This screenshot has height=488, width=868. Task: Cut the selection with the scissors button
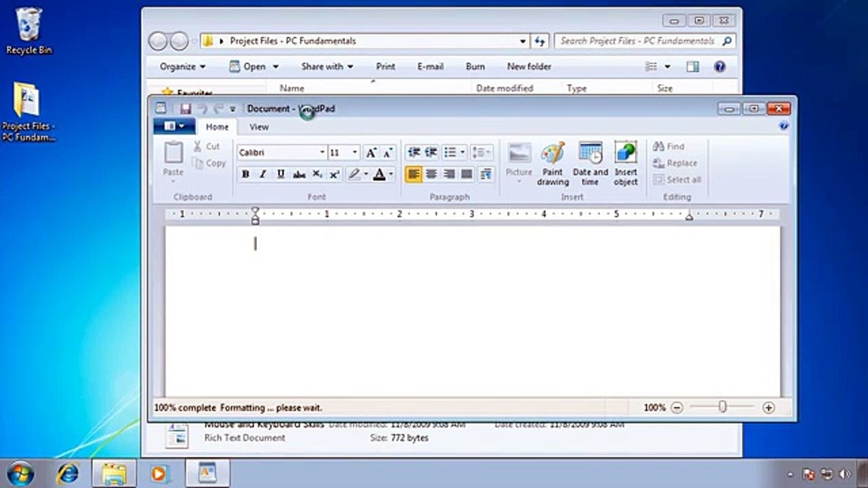(x=205, y=146)
